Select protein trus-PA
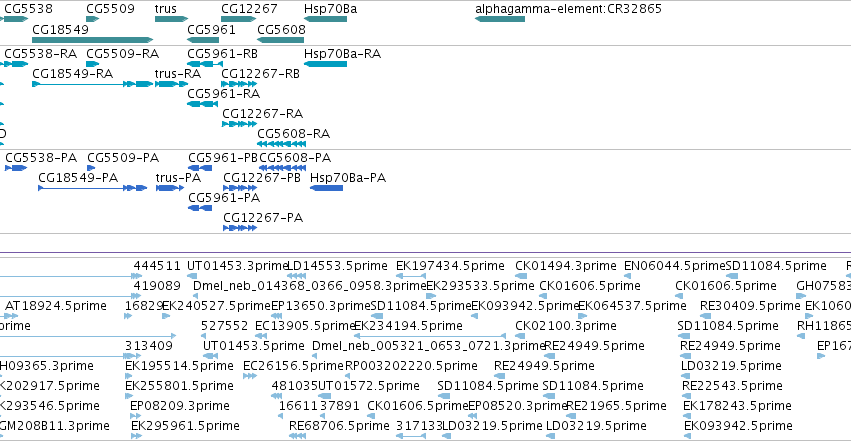851x441 pixels. point(170,188)
